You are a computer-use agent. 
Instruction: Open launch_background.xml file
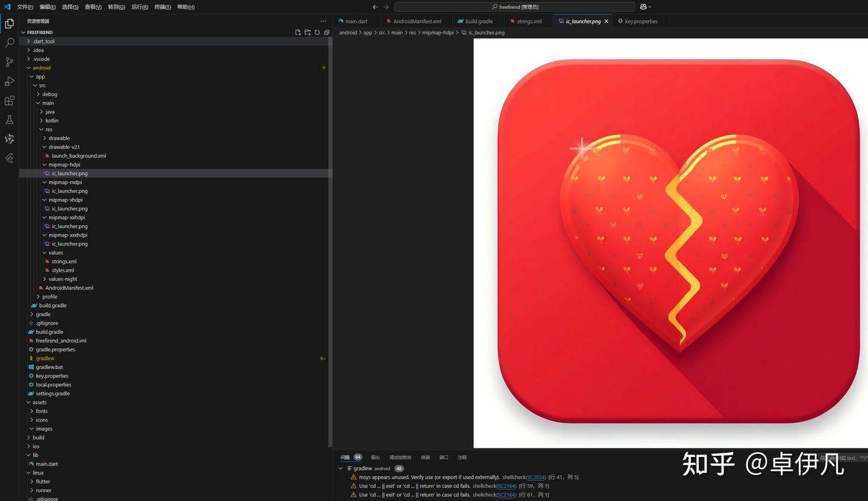(x=78, y=156)
